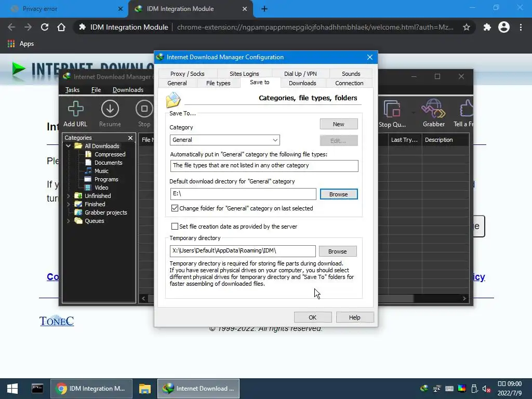532x399 pixels.
Task: Click the Last Try column header
Action: pos(404,140)
